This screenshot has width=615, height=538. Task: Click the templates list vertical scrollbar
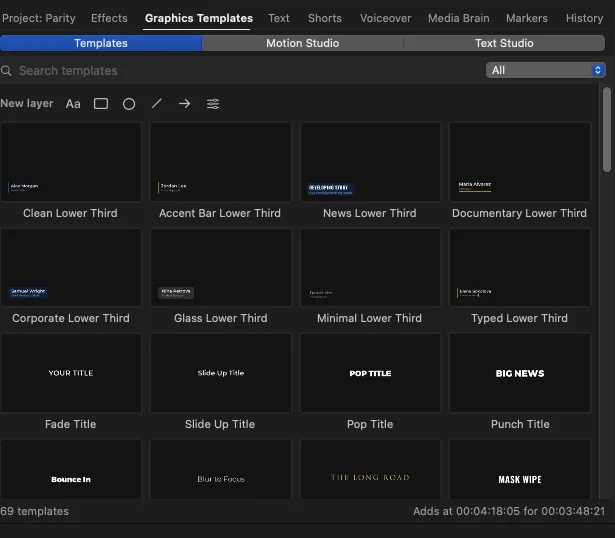coord(607,129)
